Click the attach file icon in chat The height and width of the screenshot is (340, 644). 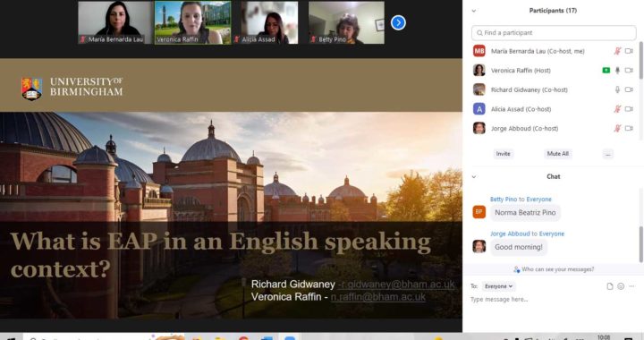(610, 286)
